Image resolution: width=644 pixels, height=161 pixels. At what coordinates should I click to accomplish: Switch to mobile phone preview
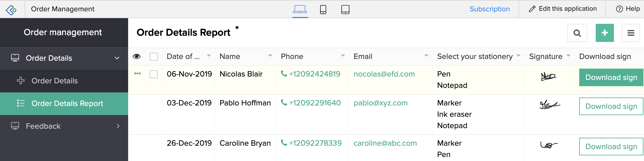323,10
